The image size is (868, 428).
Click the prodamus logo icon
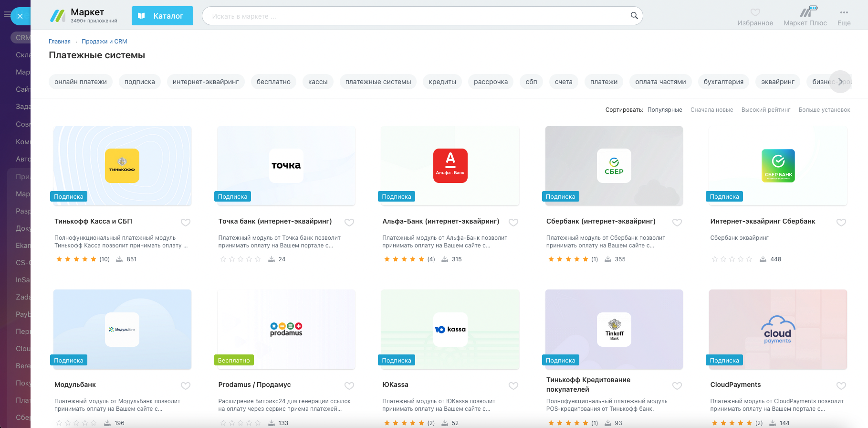click(286, 330)
